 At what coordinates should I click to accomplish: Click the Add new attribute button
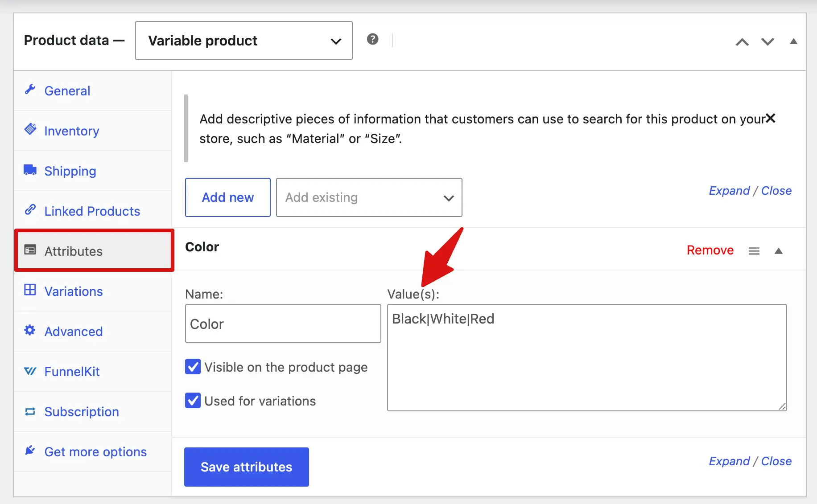(228, 197)
